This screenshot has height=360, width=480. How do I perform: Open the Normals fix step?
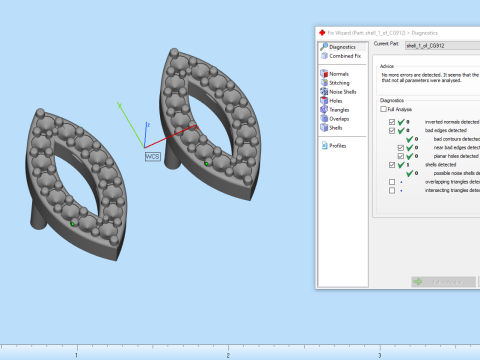pos(335,74)
